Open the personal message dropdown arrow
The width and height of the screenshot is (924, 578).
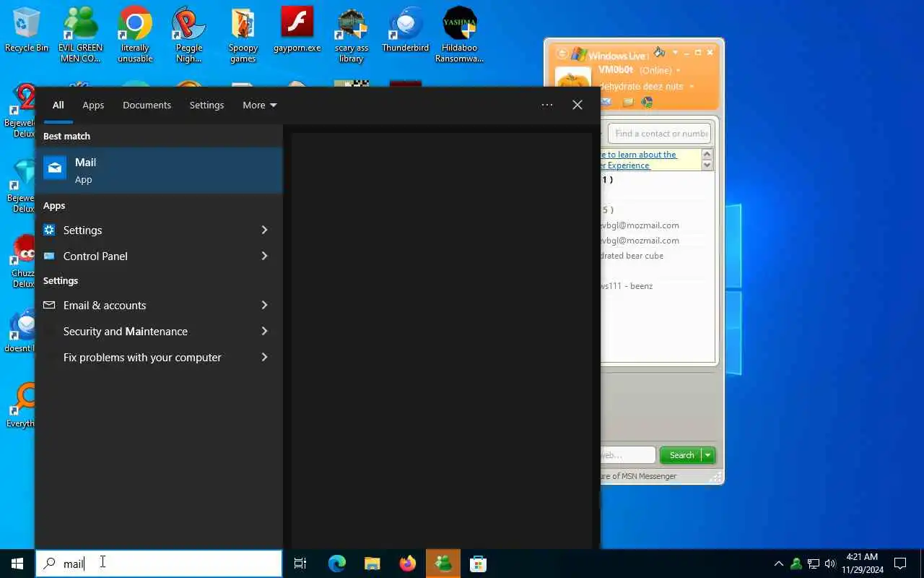pyautogui.click(x=692, y=87)
